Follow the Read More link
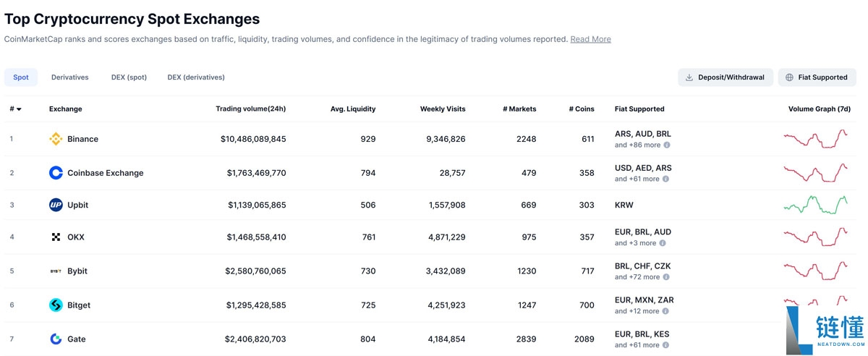 pos(590,39)
